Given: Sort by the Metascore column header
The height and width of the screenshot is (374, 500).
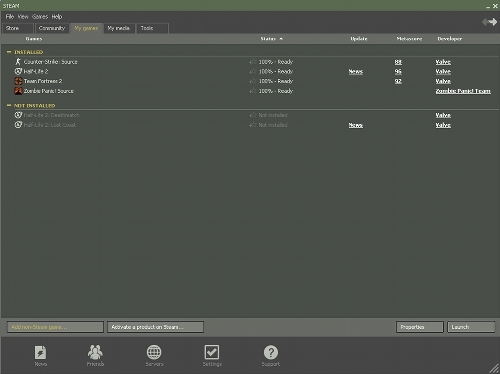Looking at the screenshot, I should point(409,39).
